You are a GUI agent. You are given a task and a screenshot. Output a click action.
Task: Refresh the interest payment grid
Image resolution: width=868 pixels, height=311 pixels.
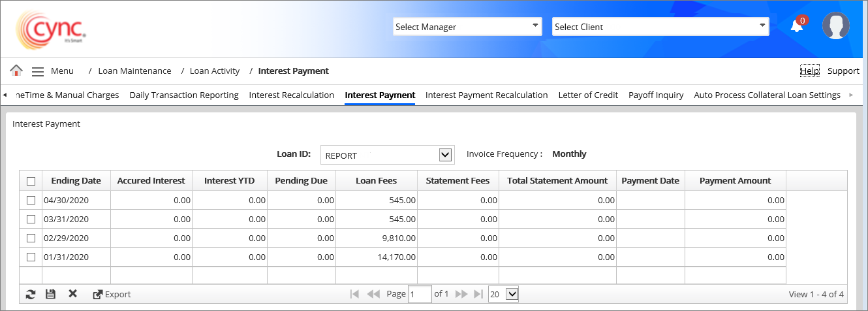coord(30,294)
